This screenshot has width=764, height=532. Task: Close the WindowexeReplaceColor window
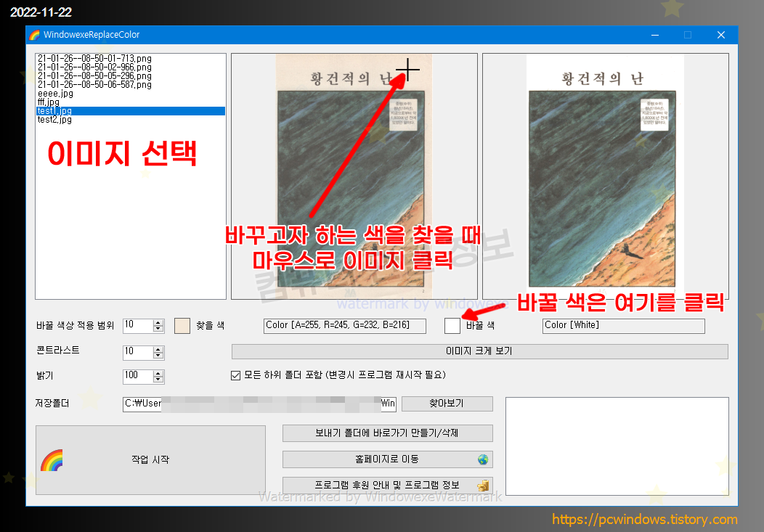[x=721, y=35]
